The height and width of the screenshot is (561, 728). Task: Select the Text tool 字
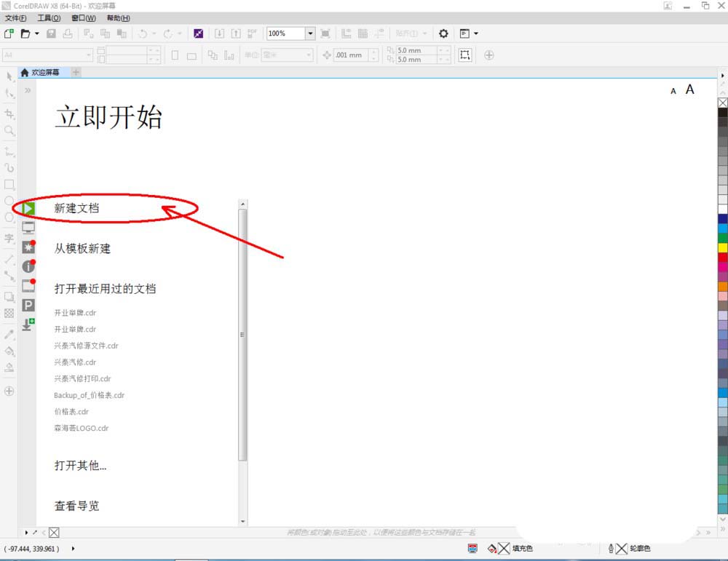point(9,239)
